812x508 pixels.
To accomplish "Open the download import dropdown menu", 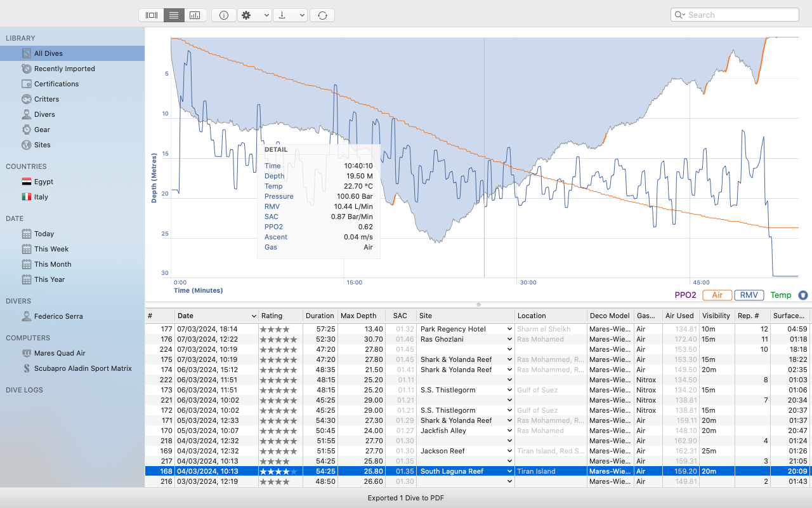I will [x=290, y=15].
